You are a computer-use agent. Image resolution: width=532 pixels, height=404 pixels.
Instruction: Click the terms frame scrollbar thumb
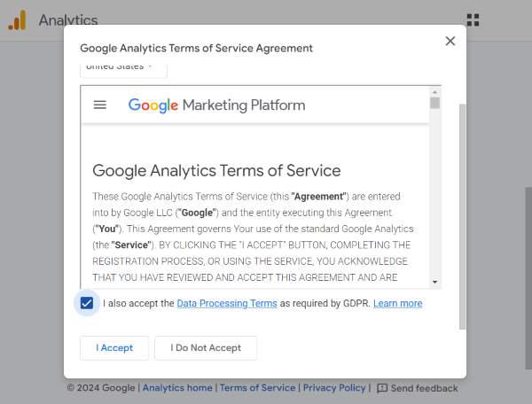[x=434, y=103]
